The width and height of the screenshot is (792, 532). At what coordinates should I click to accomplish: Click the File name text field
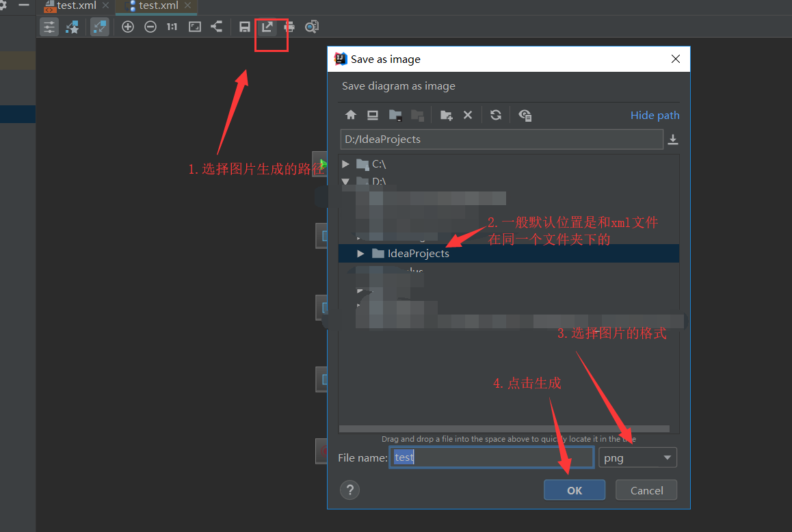click(x=491, y=457)
